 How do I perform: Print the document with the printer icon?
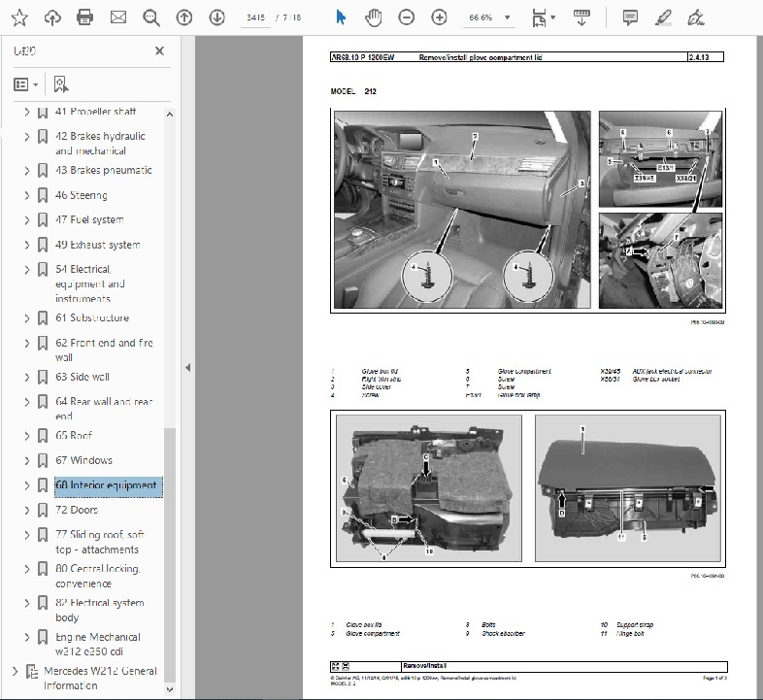[85, 18]
